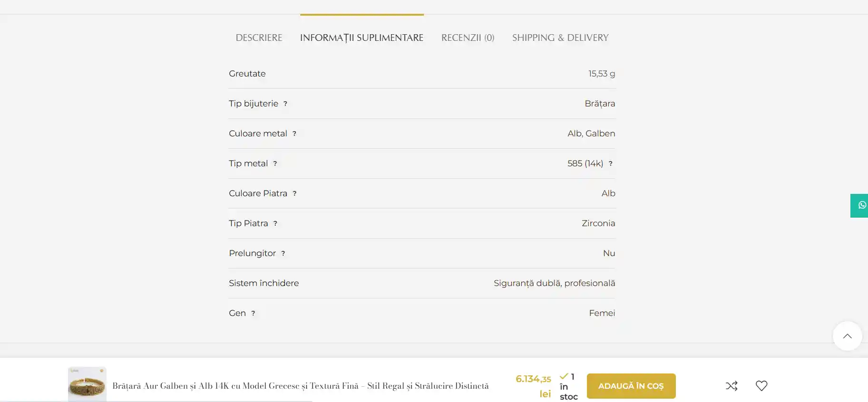Add product to wishlist via heart icon
Screen dimensions: 868x402
tap(761, 386)
